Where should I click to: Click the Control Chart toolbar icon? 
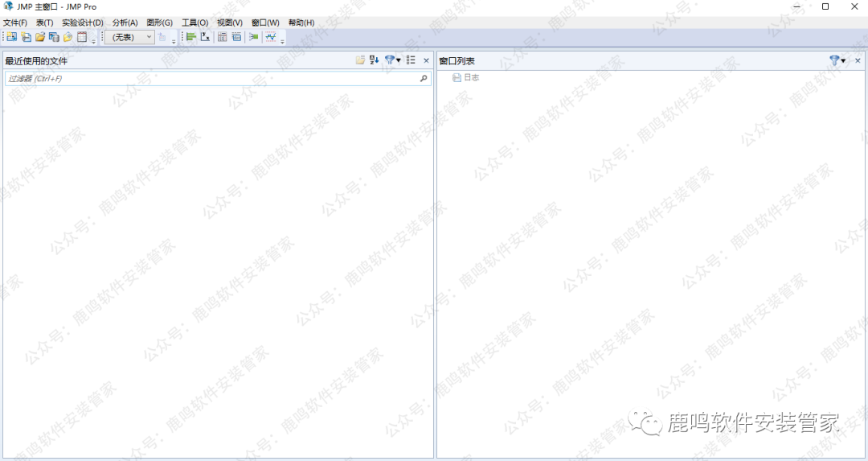point(271,37)
